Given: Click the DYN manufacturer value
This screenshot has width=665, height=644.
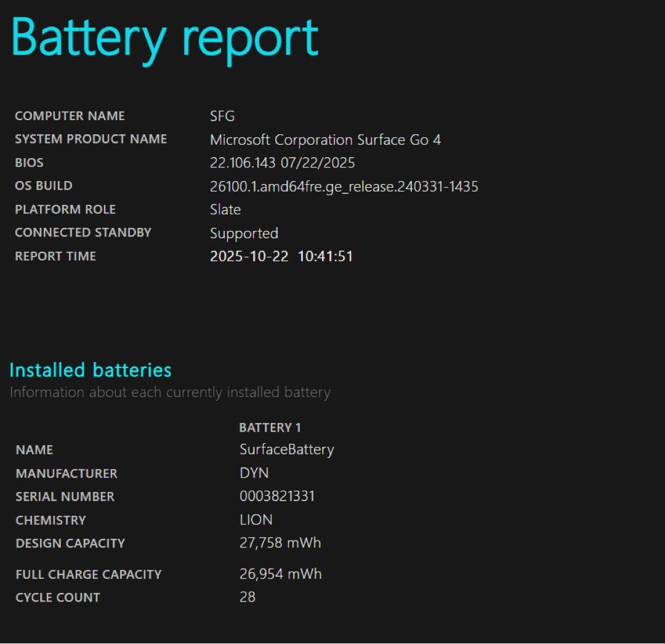Looking at the screenshot, I should (254, 473).
